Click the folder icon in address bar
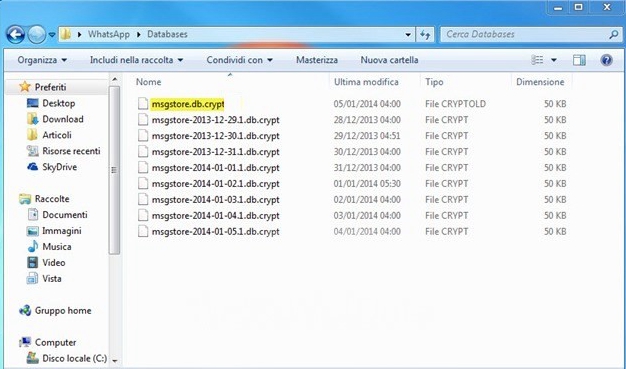Viewport: 626px width, 369px height. pos(65,34)
